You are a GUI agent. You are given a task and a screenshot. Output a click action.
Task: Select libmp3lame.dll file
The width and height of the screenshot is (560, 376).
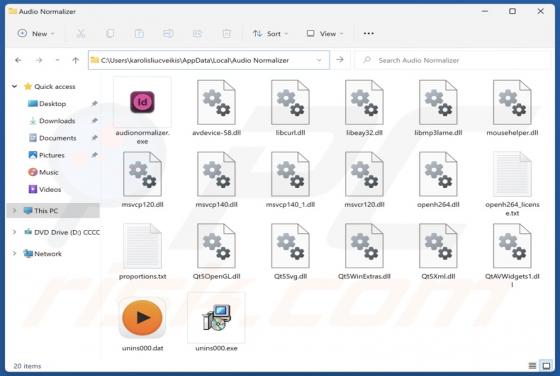438,108
